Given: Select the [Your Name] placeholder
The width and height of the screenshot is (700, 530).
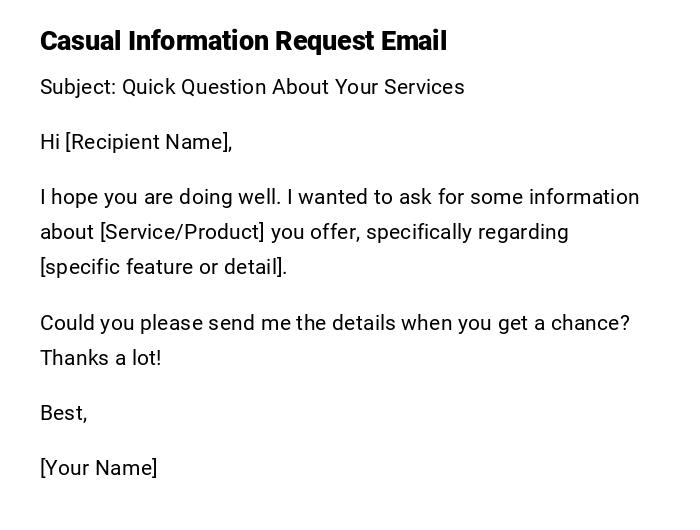Looking at the screenshot, I should (x=98, y=468).
